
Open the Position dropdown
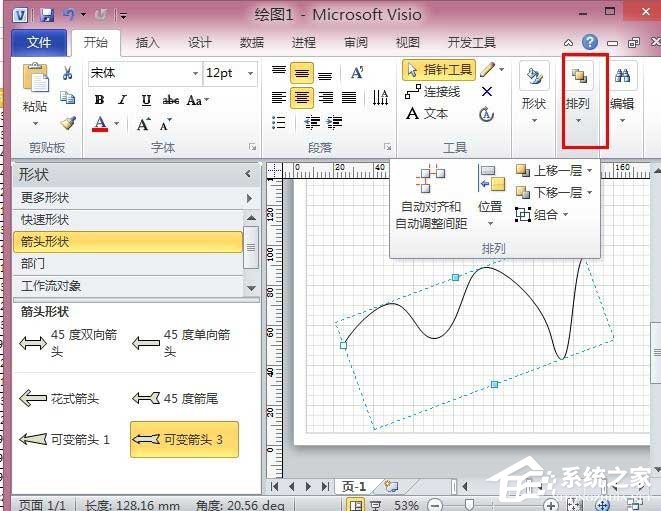(x=490, y=196)
